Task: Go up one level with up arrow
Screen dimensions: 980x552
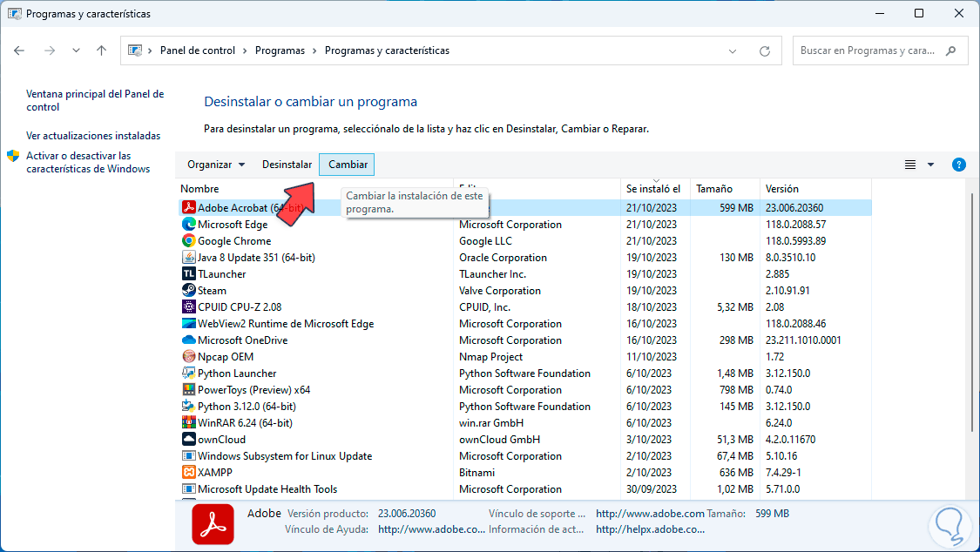Action: tap(101, 50)
